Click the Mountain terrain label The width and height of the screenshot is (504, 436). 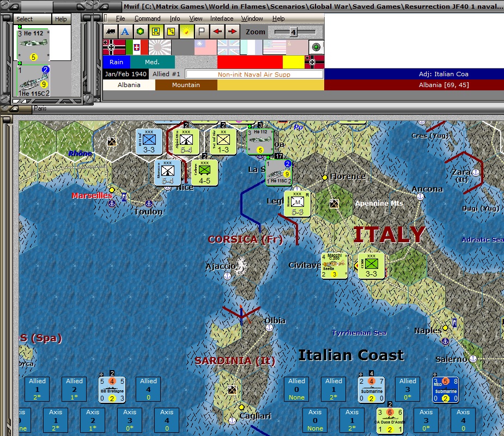click(186, 85)
